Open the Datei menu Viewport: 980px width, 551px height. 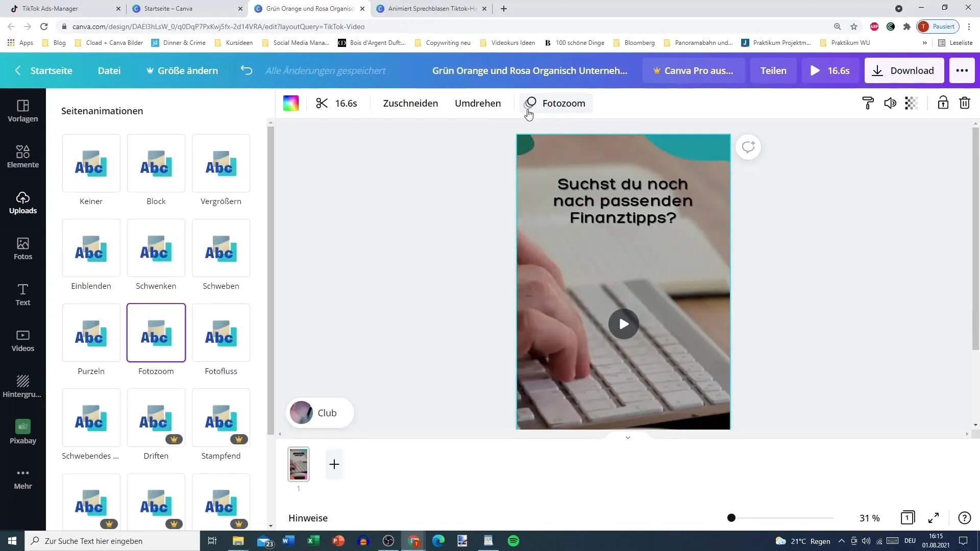pos(109,70)
